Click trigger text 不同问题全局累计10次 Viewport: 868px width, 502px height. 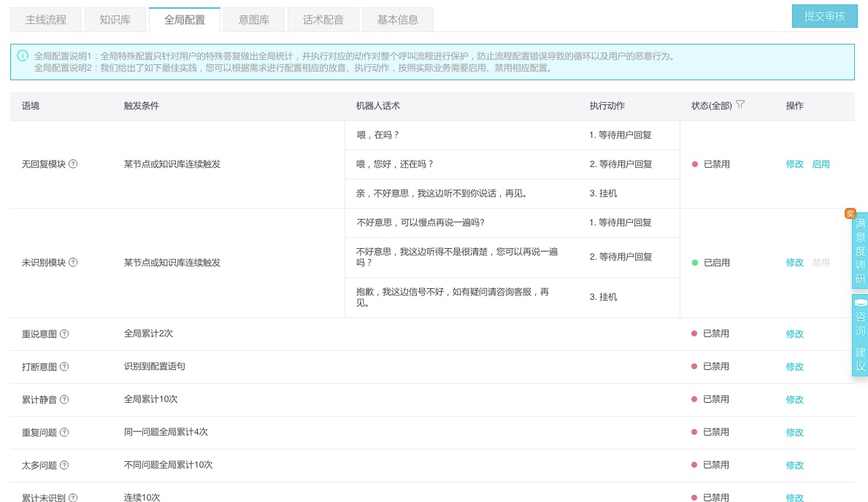click(x=169, y=464)
